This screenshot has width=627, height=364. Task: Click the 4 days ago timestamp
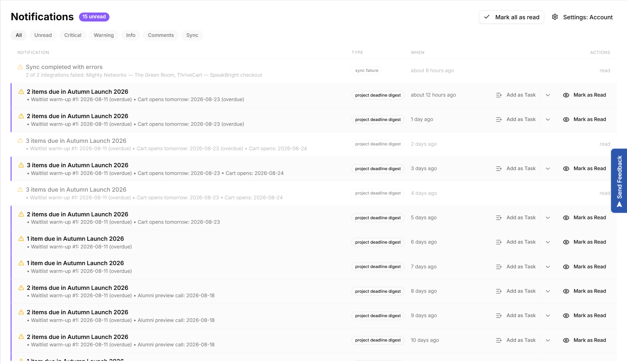(424, 193)
